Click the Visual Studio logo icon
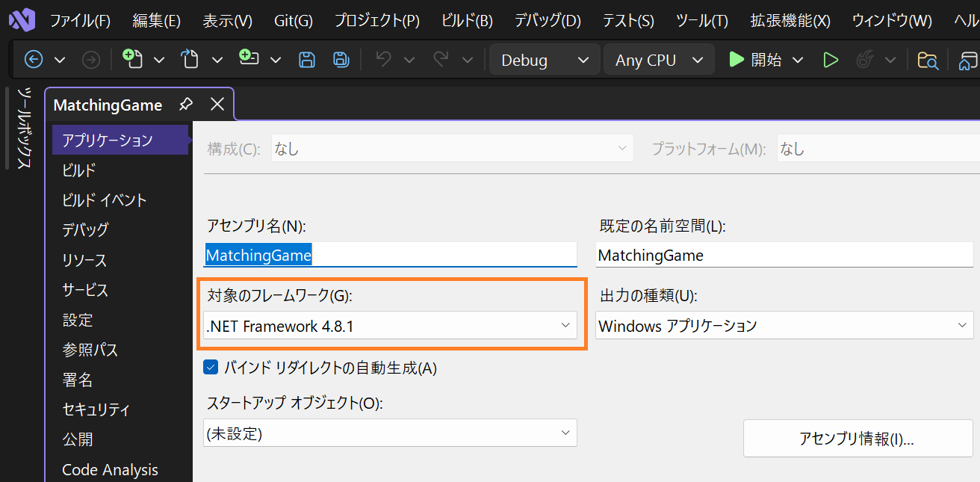Screen dimensions: 980x482 (x=20, y=19)
